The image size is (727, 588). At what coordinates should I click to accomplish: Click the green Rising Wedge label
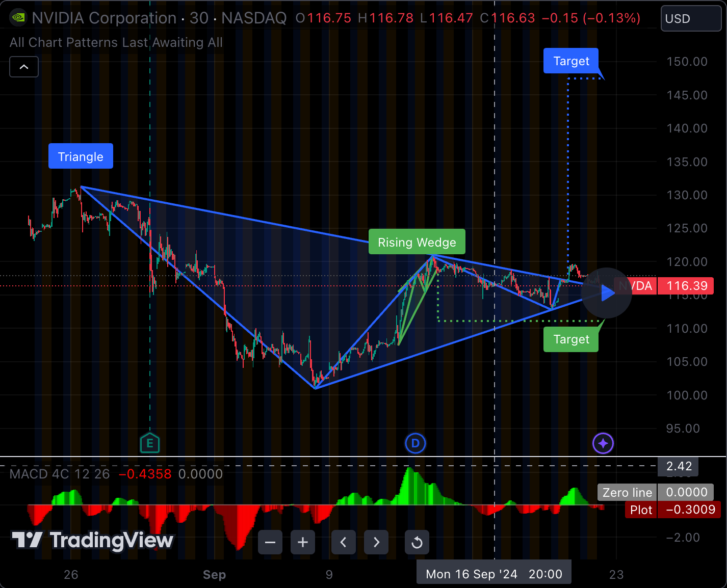(417, 242)
